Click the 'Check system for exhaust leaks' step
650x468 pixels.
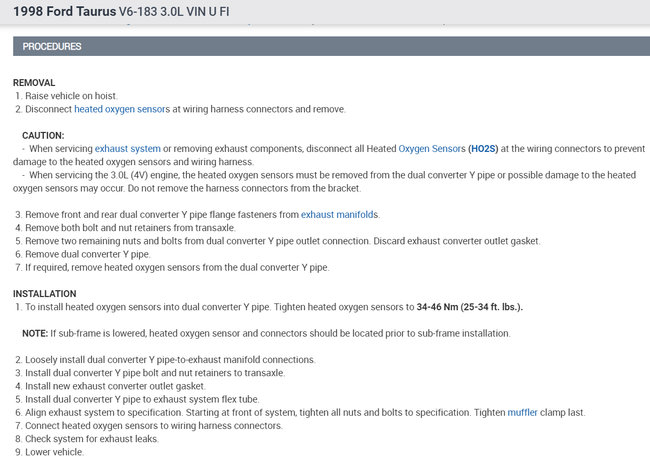point(87,439)
